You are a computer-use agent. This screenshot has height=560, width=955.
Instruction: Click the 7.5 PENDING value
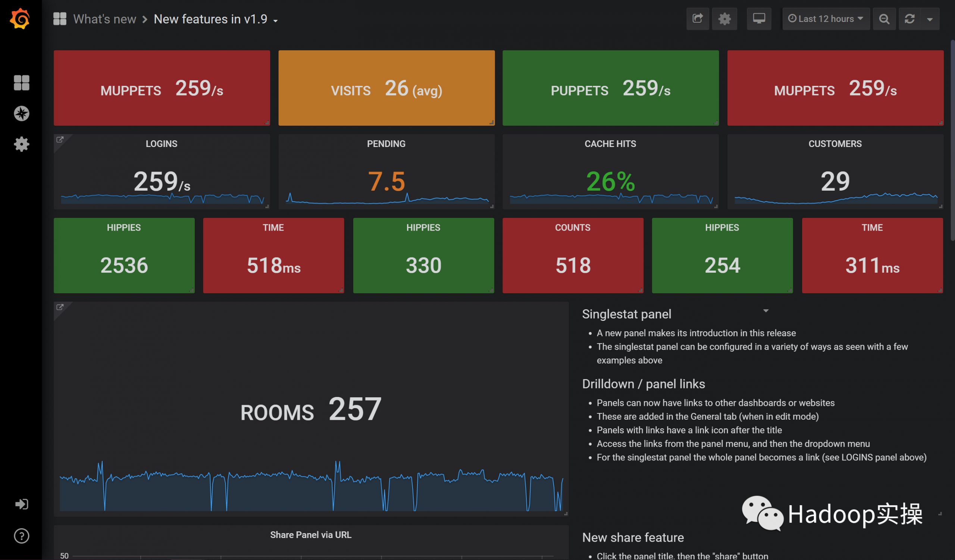pyautogui.click(x=386, y=181)
